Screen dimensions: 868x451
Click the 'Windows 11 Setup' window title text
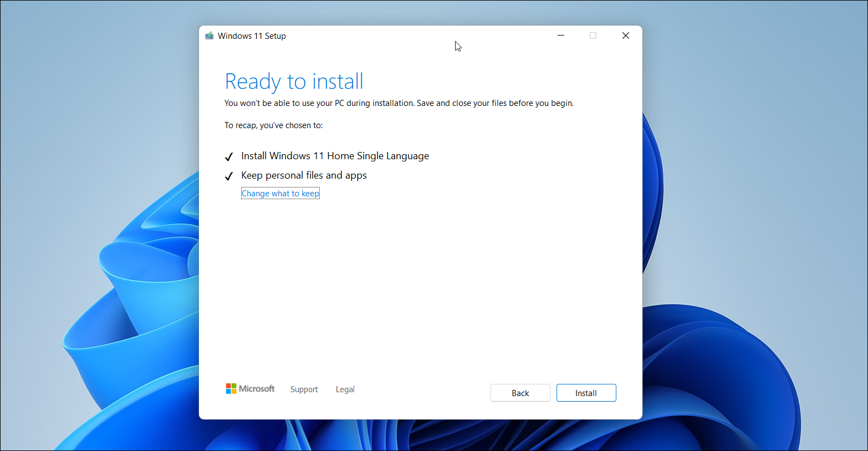pos(252,36)
